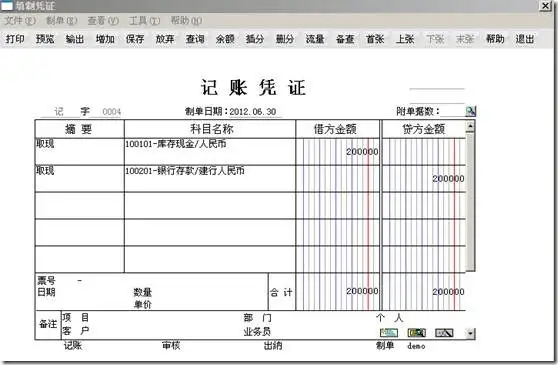Click the 打印 toolbar button

click(15, 39)
